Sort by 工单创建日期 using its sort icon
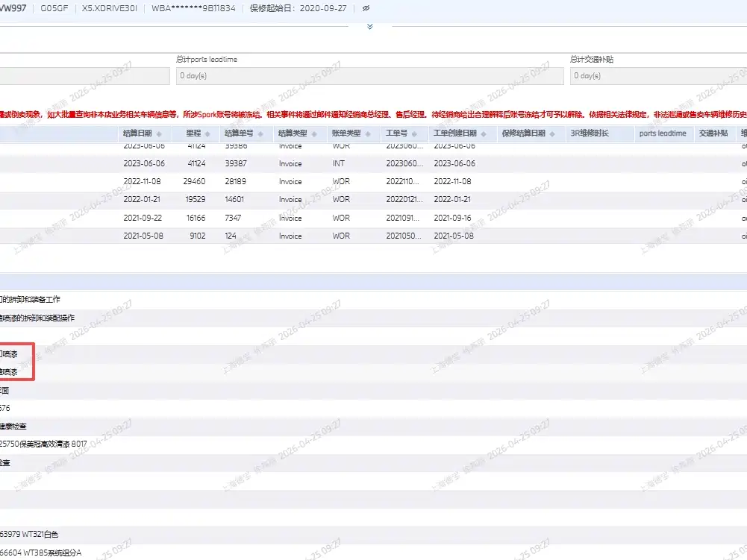Viewport: 747px width, 560px height. tap(484, 133)
